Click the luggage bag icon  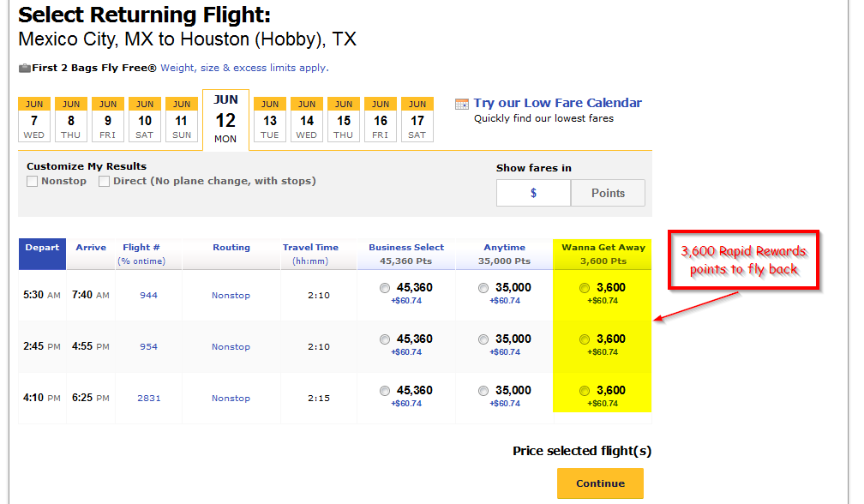coord(24,69)
